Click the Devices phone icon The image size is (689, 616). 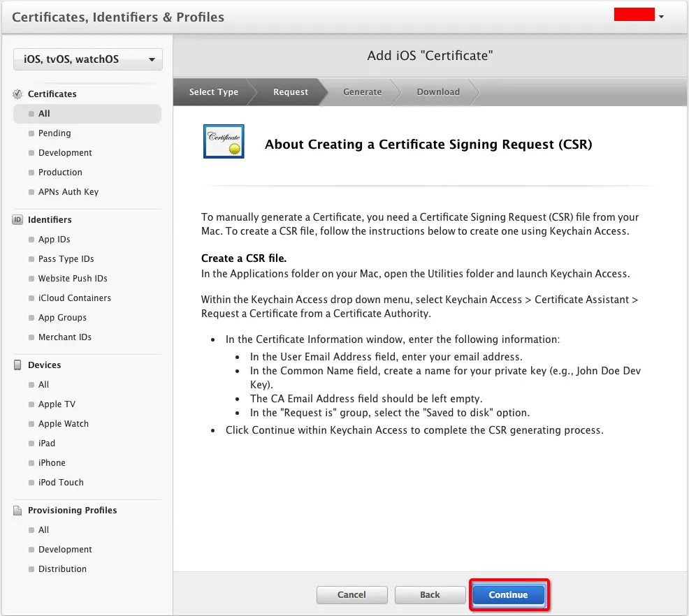pos(17,365)
